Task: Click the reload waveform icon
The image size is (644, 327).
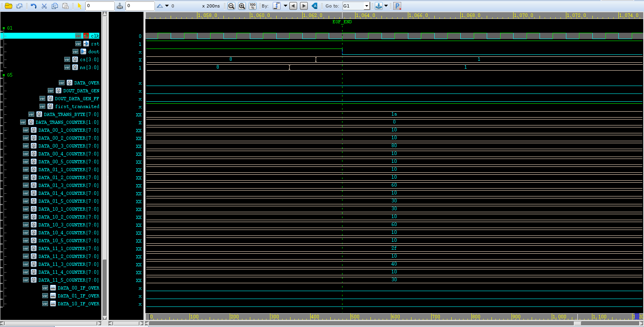Action: pyautogui.click(x=19, y=6)
